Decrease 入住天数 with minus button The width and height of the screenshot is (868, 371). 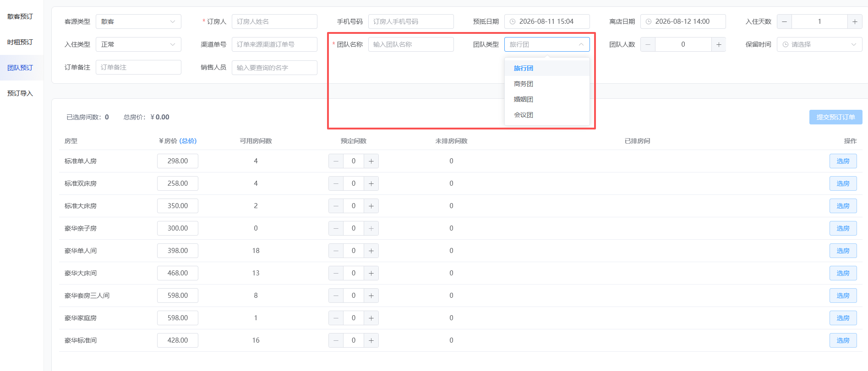[785, 22]
